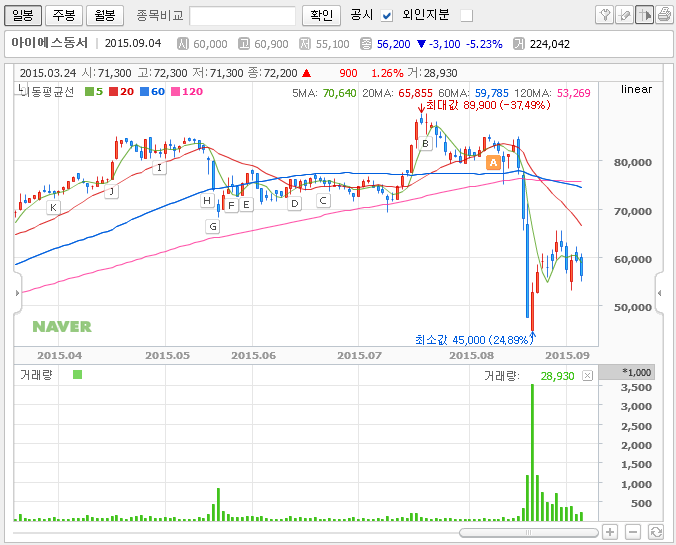Viewport: 676px width, 545px height.
Task: Switch to the 주봉 weekly chart tab
Action: point(64,16)
